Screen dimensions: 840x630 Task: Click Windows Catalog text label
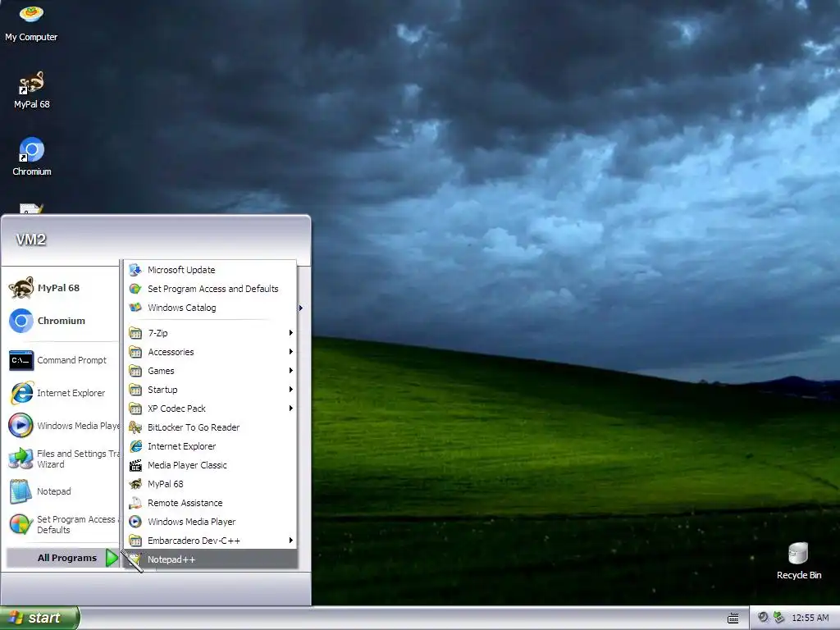181,308
